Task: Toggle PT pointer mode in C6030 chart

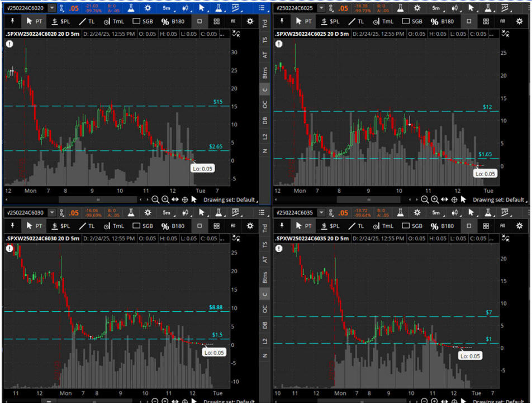Action: pos(35,226)
